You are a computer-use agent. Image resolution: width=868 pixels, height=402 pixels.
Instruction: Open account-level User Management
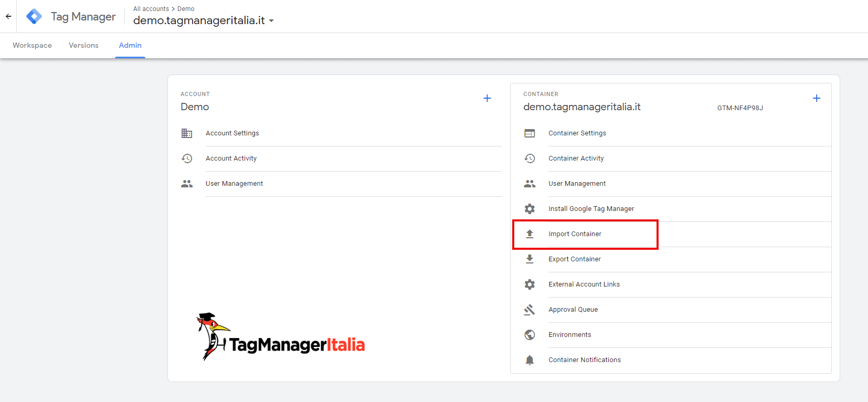click(x=234, y=184)
